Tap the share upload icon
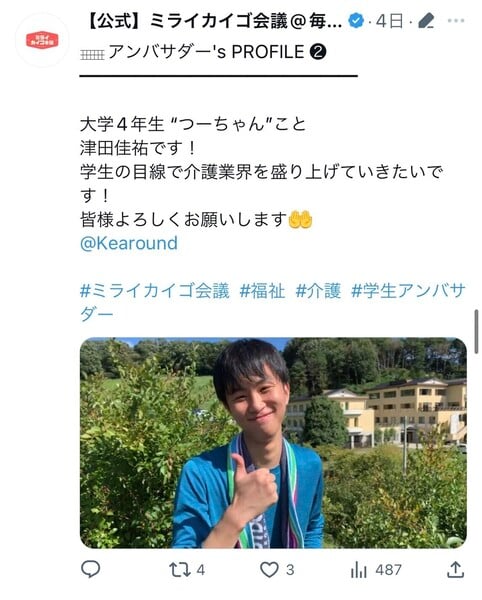This screenshot has width=482, height=600. [x=456, y=569]
